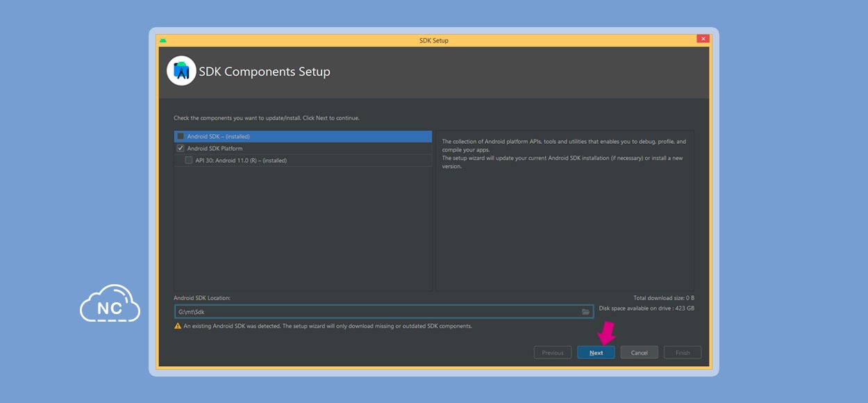Click the 'Total download size: 0 B' text
This screenshot has width=868, height=403.
(664, 298)
